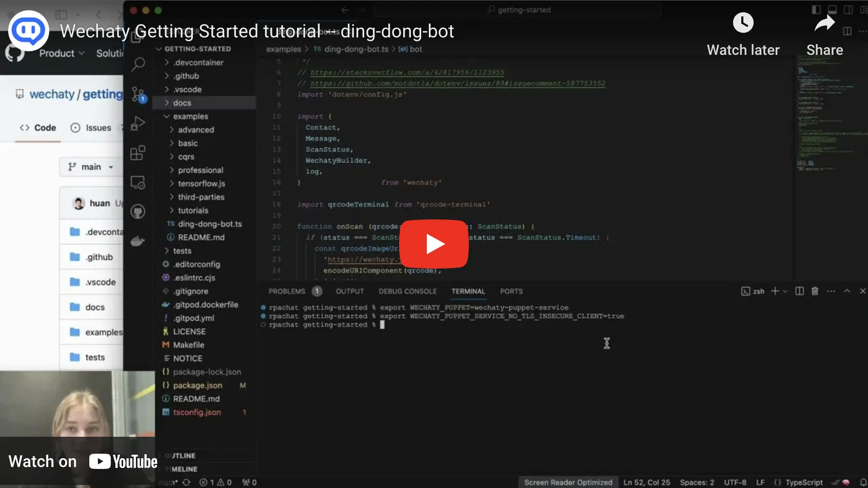Open Remote Explorer icon in activity bar
Screen dimensions: 868x488
[138, 182]
